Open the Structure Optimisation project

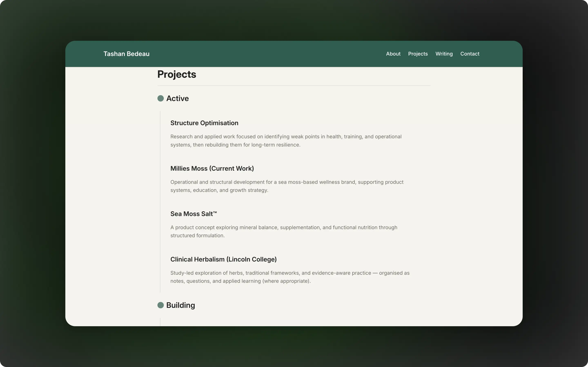pyautogui.click(x=204, y=123)
